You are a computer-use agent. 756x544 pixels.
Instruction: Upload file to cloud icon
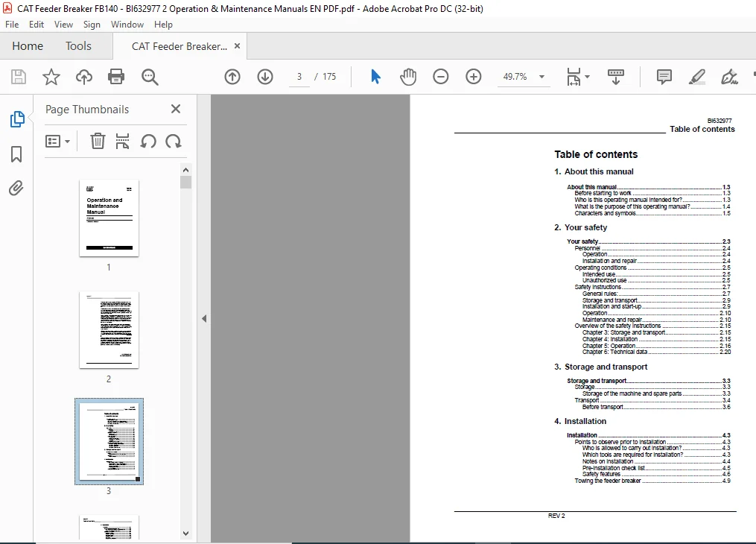[x=84, y=77]
